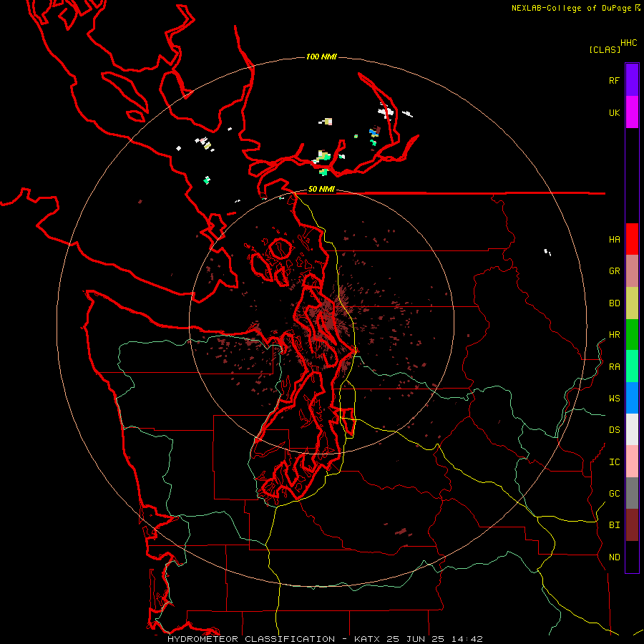Screen dimensions: 644x644
Task: Click the 'RA' legend label
Action: tap(615, 367)
